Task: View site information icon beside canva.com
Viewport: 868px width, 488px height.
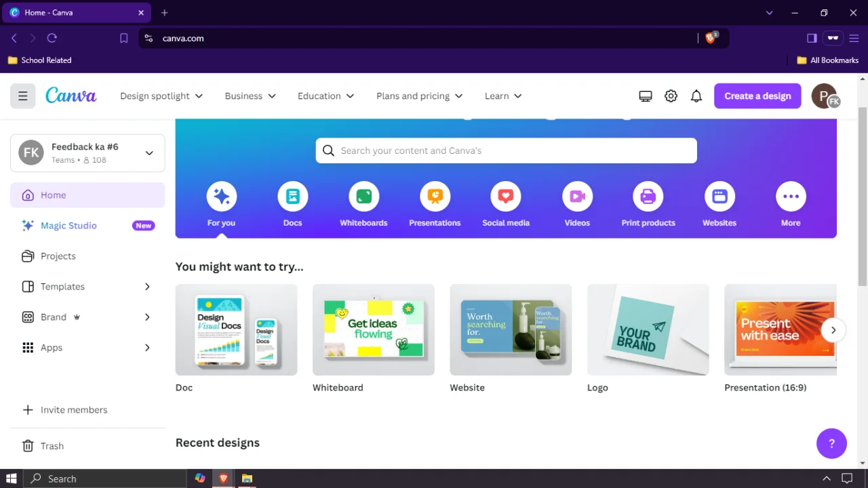Action: (x=149, y=39)
